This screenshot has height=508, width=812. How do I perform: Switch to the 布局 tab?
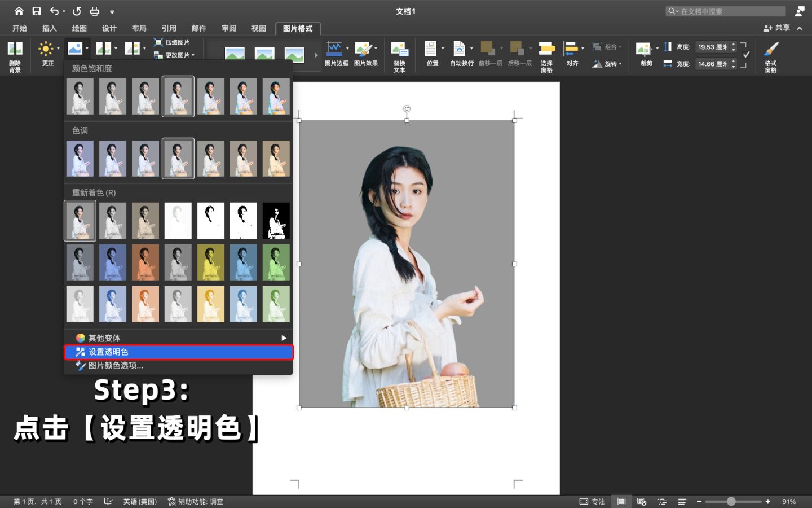click(139, 28)
